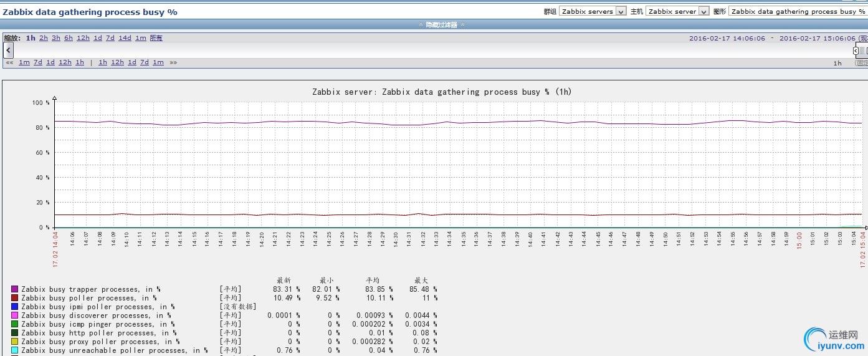868x356 pixels.
Task: Move period back by 7d
Action: click(x=38, y=62)
